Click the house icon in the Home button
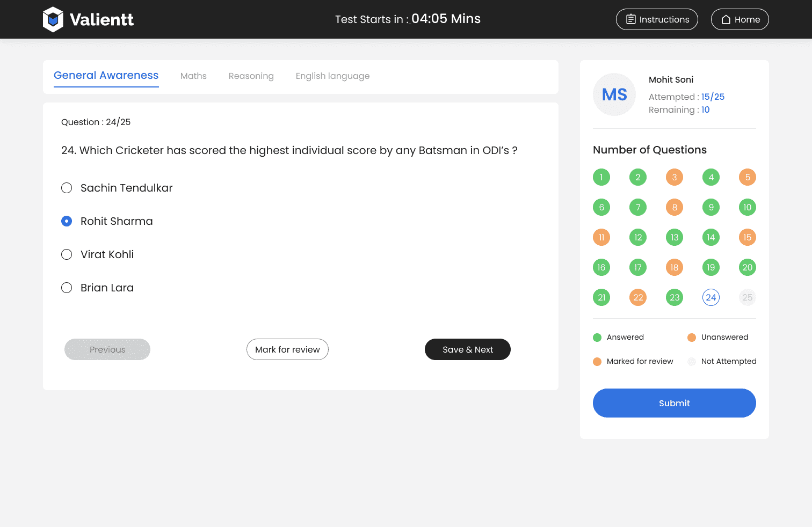 click(x=726, y=19)
